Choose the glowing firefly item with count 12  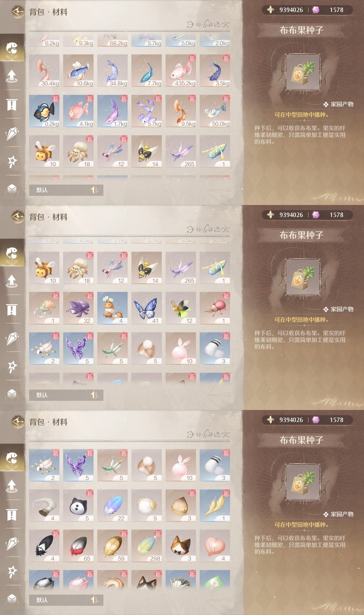coord(181,308)
